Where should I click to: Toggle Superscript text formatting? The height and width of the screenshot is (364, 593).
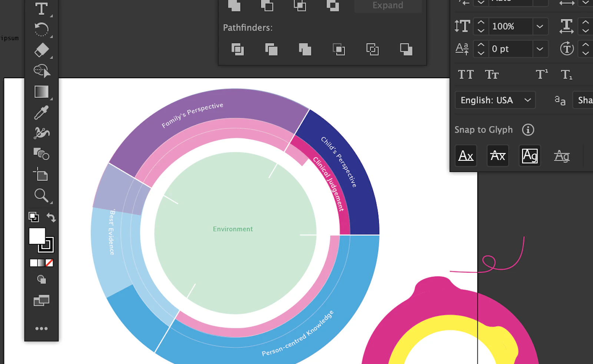[541, 75]
